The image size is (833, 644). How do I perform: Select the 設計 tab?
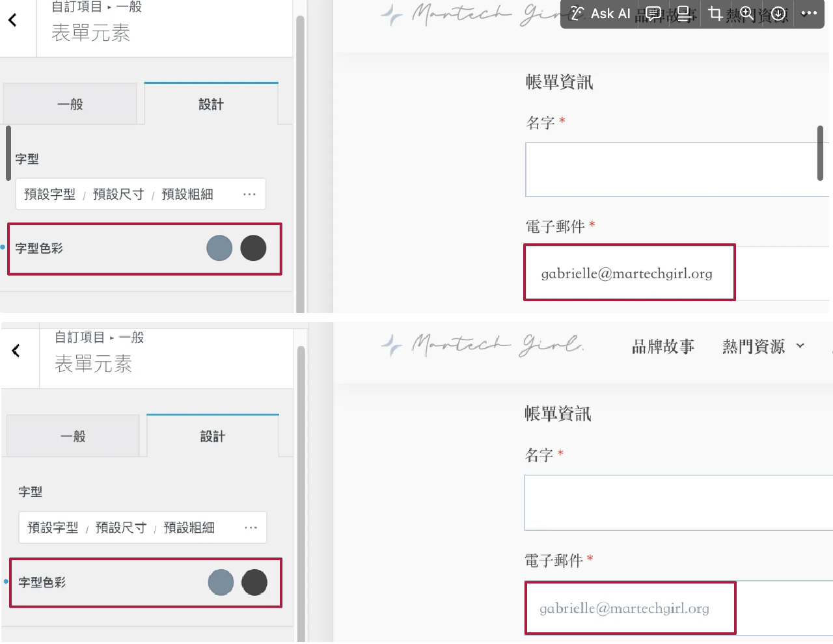(x=211, y=103)
